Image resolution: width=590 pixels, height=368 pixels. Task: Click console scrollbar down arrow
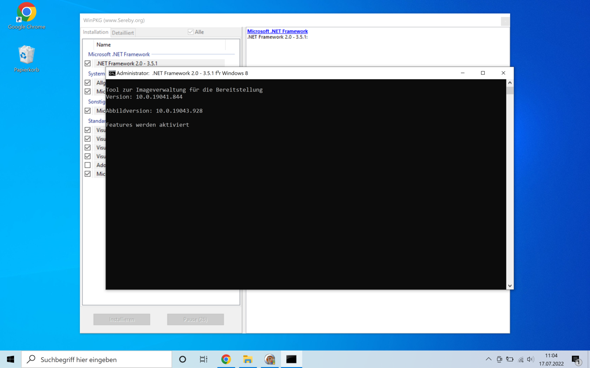(510, 286)
